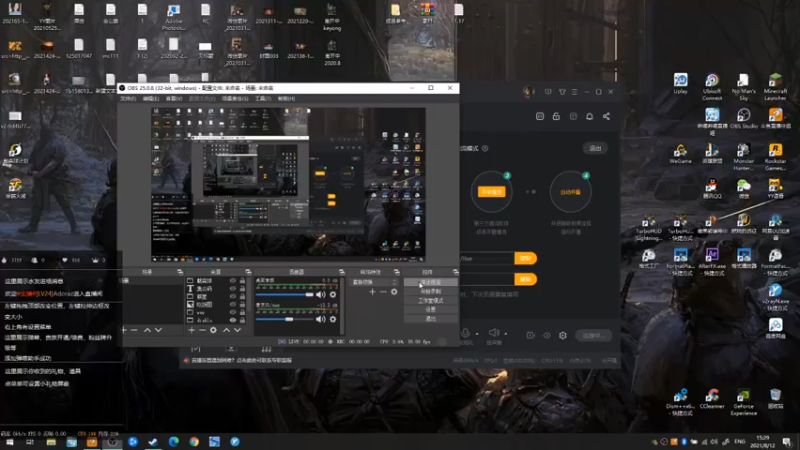Image resolution: width=800 pixels, height=450 pixels.
Task: Click the upper orange copy button in the streaming assistant
Action: coord(525,258)
